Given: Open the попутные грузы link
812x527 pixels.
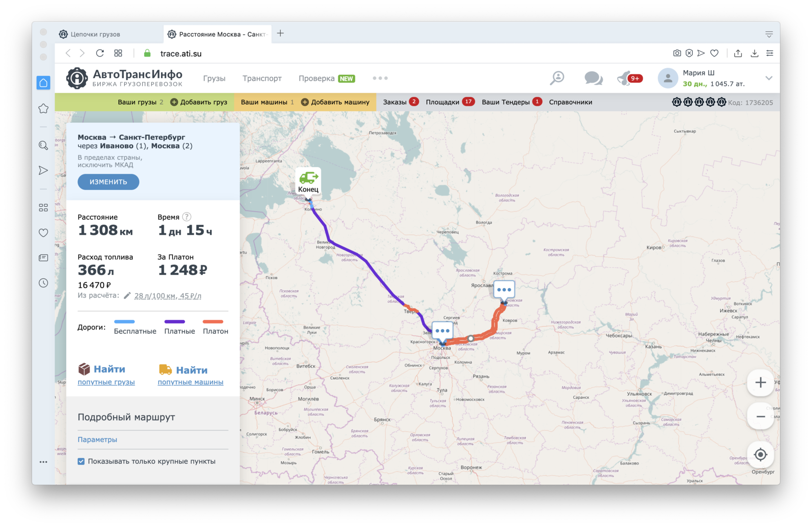Looking at the screenshot, I should click(106, 382).
